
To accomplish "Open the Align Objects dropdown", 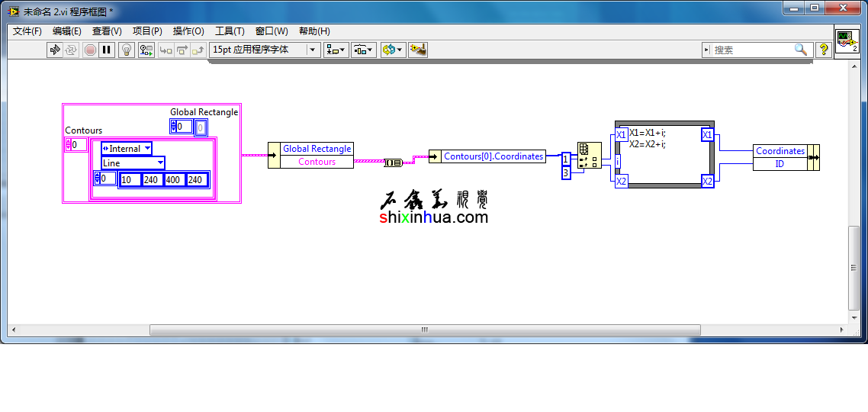I will tap(336, 50).
